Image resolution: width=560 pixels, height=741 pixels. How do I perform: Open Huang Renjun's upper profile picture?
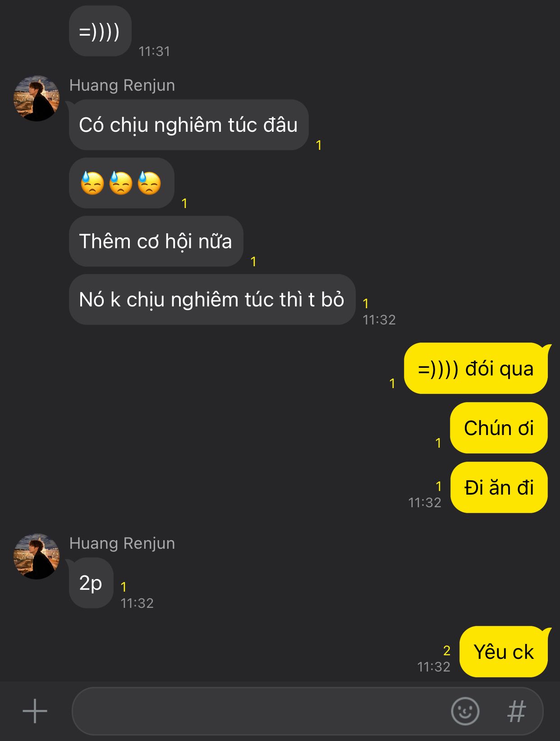37,98
